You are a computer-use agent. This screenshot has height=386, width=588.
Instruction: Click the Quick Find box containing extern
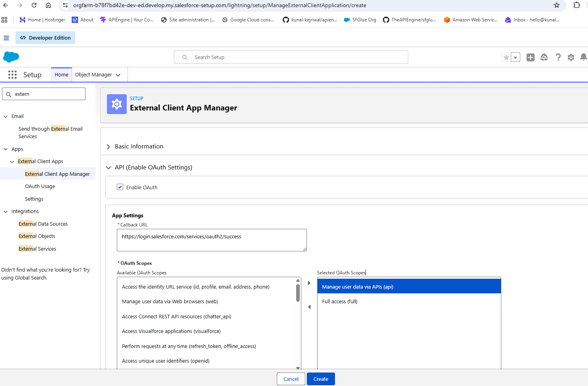(44, 94)
